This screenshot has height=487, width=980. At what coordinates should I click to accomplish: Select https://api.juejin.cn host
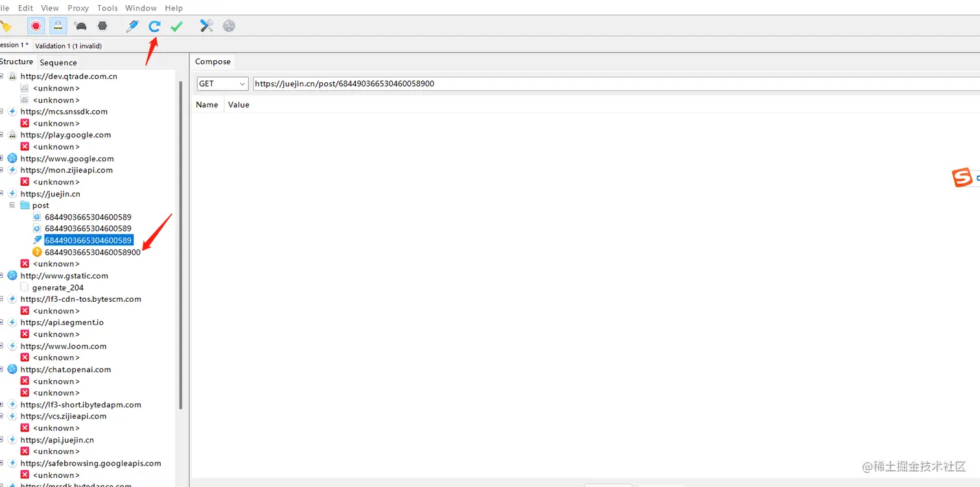pos(57,440)
